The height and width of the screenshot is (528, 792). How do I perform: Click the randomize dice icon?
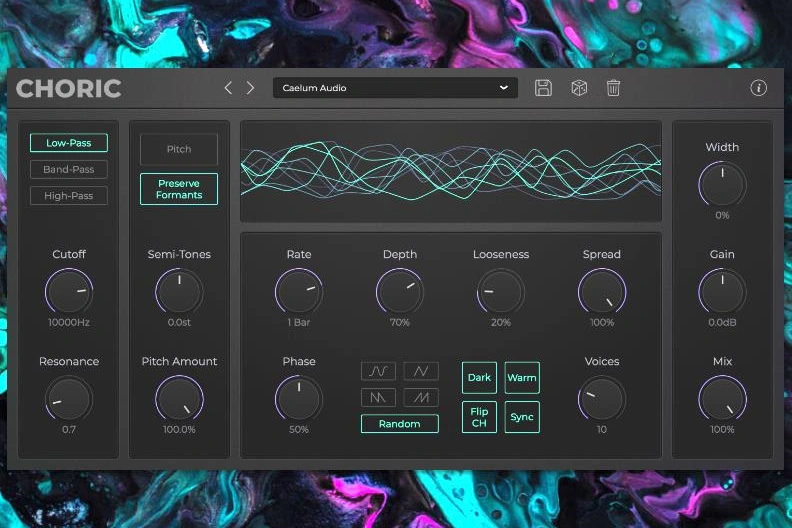point(578,88)
